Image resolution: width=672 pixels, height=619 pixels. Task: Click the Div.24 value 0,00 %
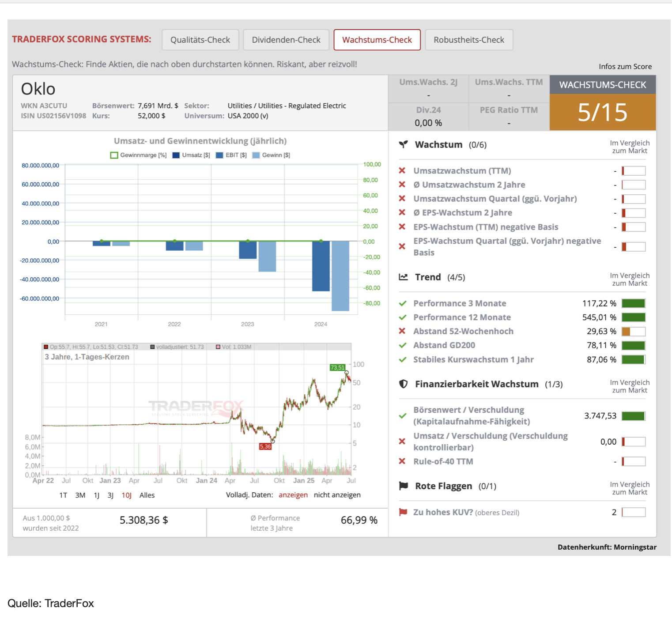point(428,123)
